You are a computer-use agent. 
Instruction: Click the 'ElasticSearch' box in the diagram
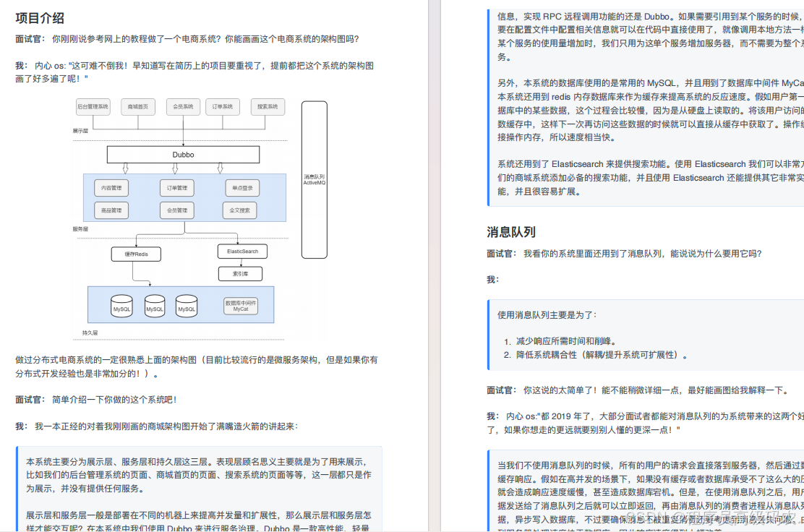(x=242, y=251)
